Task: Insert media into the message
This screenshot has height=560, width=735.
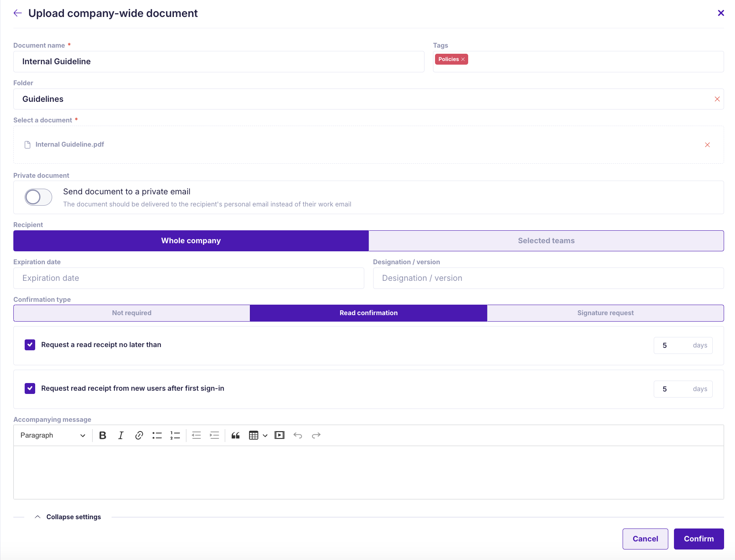Action: (279, 435)
